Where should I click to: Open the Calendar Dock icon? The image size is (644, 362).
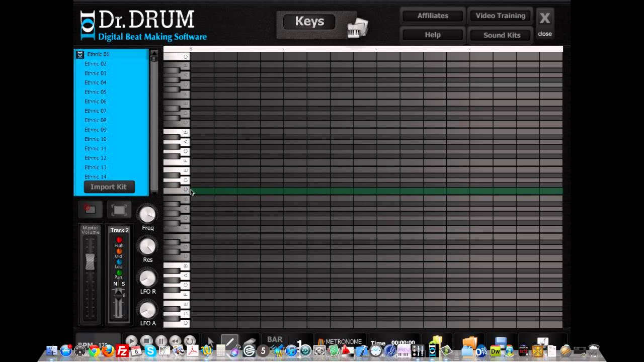click(136, 350)
